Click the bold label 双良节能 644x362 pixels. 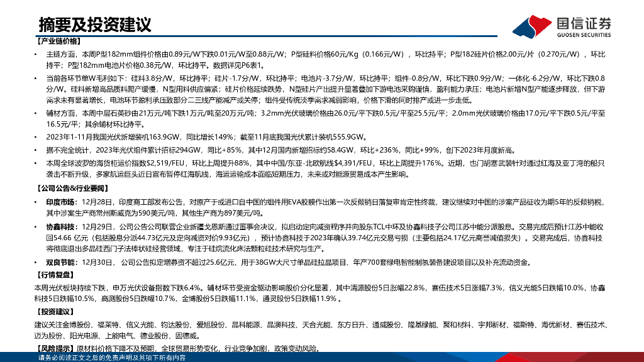pyautogui.click(x=60, y=262)
